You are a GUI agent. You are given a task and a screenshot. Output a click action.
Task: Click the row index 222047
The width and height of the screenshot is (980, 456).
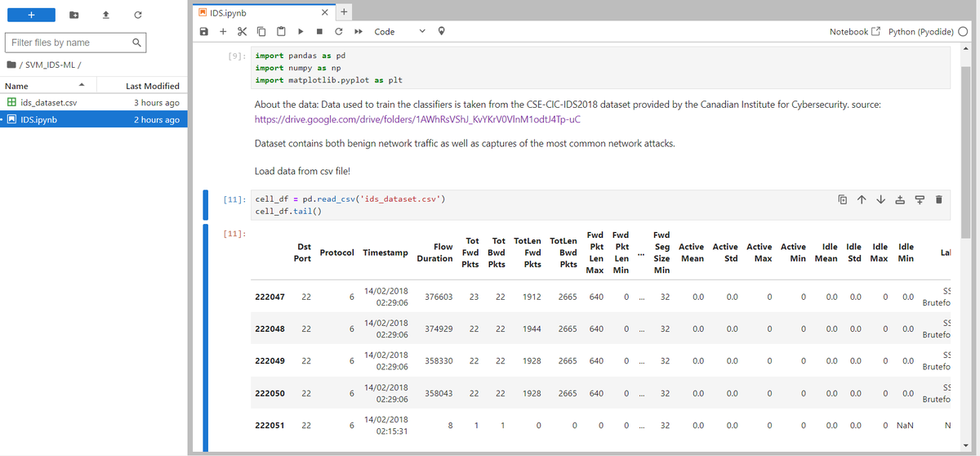pyautogui.click(x=269, y=297)
